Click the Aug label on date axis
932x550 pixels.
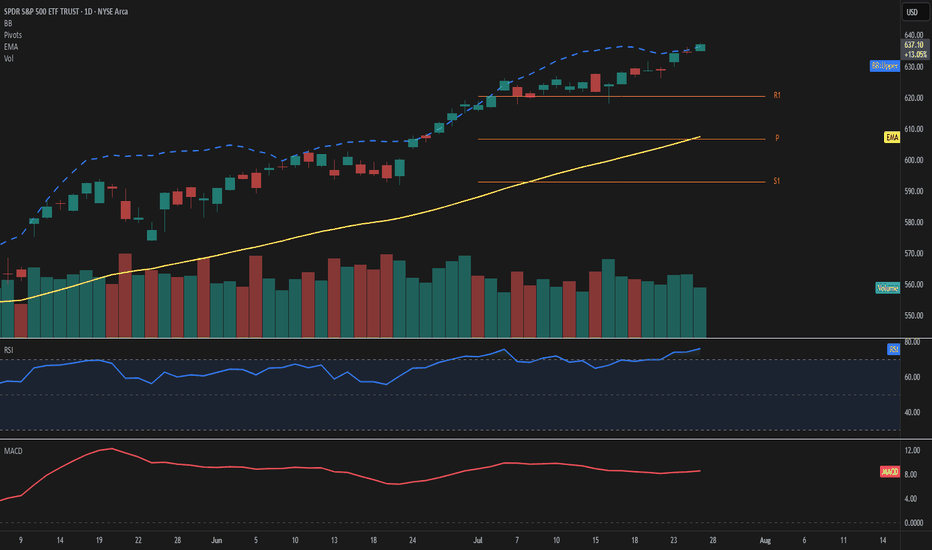[765, 540]
